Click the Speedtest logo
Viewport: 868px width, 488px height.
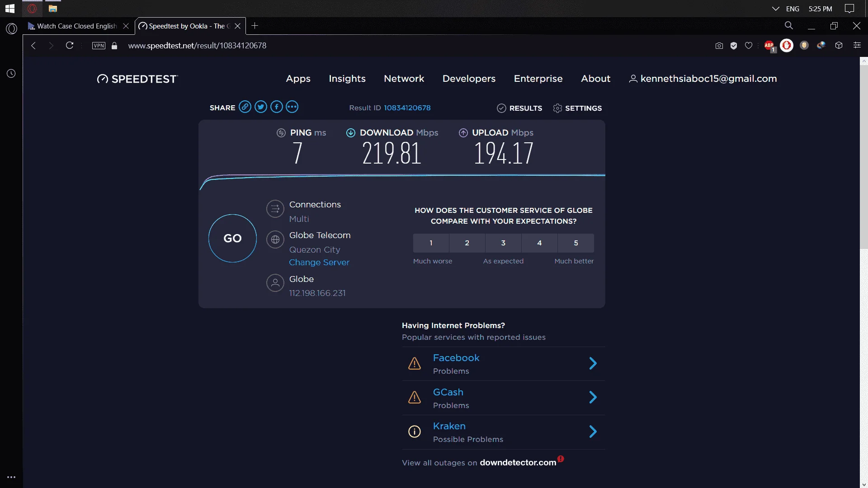pos(137,79)
